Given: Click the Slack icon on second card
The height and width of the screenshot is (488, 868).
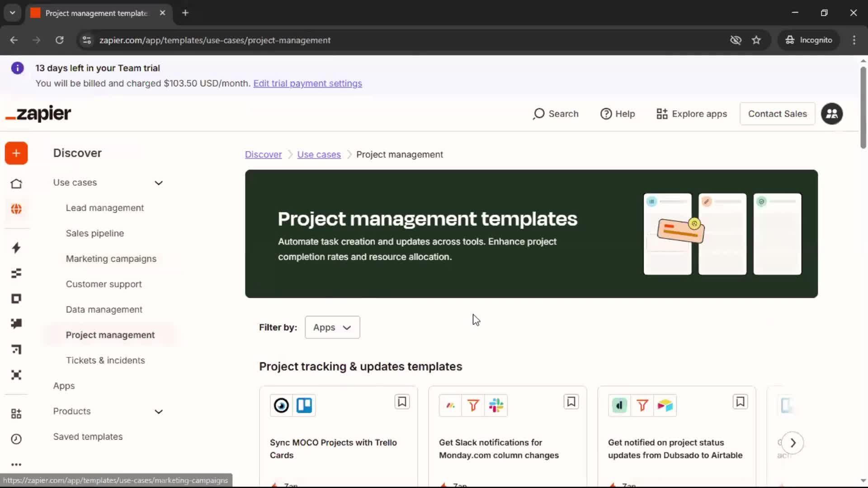Looking at the screenshot, I should pos(496,405).
